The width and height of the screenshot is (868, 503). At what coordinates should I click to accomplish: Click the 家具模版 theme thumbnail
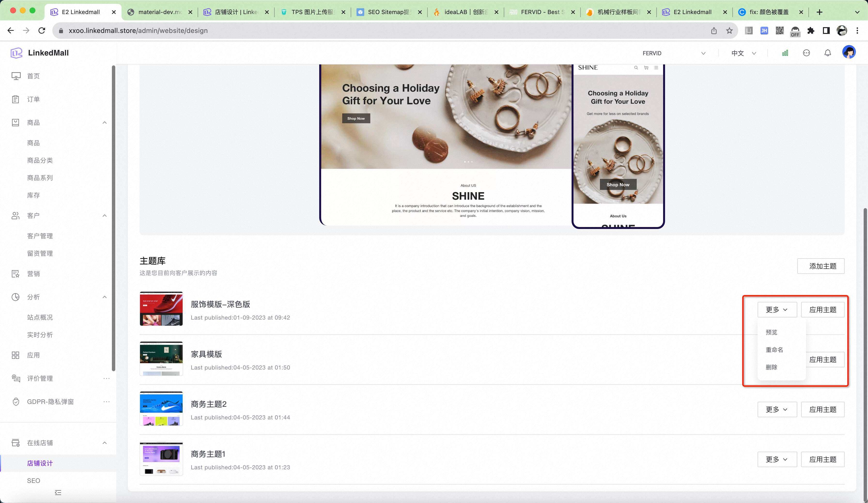click(161, 358)
